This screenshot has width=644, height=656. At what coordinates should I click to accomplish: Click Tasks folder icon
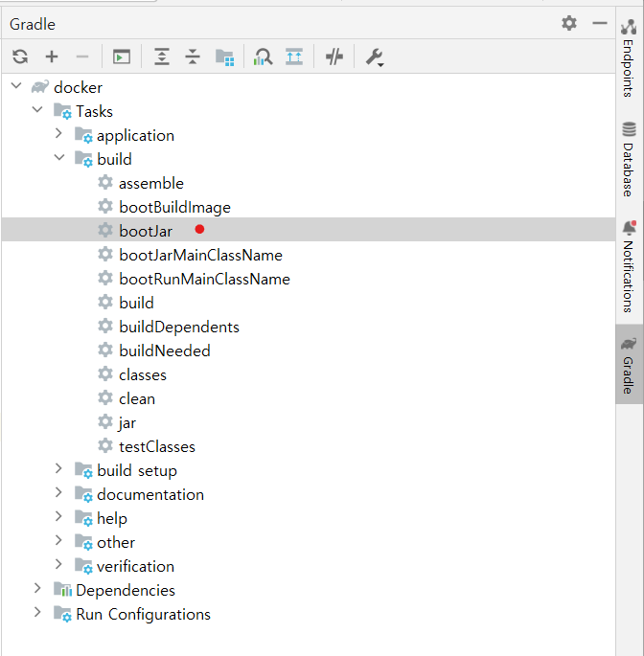pos(62,111)
